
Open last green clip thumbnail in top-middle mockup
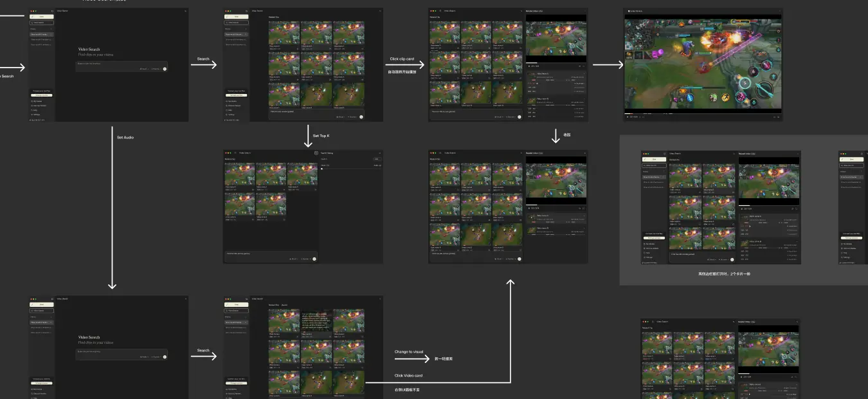[x=349, y=94]
